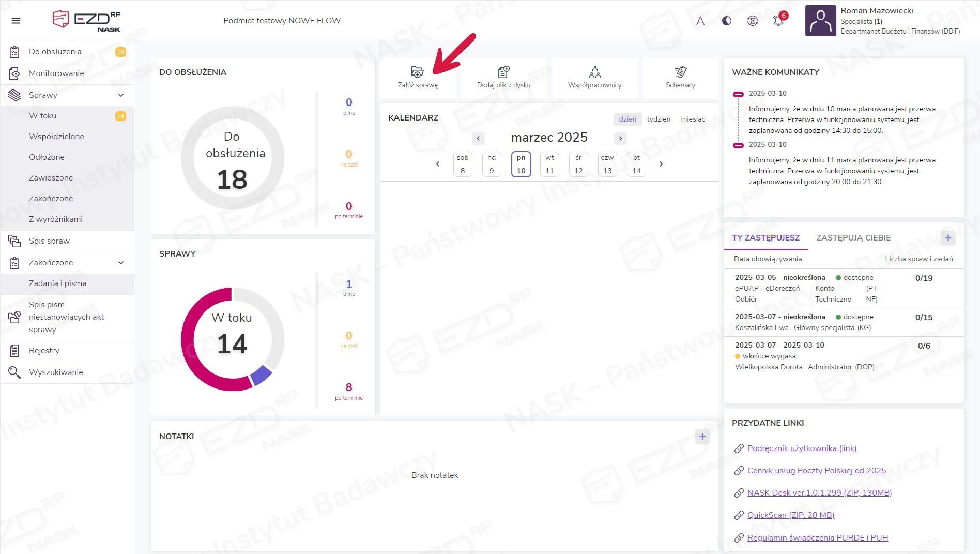Click the font size 'A' icon

click(700, 21)
